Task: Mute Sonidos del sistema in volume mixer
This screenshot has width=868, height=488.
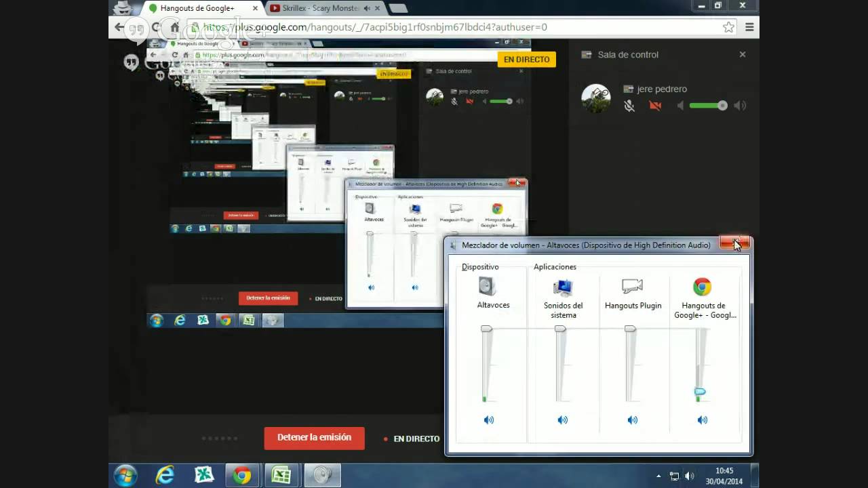Action: pyautogui.click(x=562, y=420)
